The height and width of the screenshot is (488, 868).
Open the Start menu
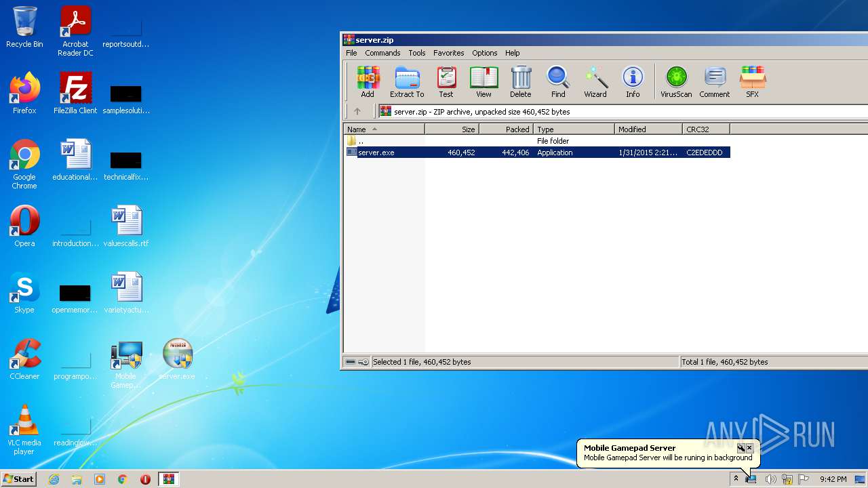tap(18, 479)
